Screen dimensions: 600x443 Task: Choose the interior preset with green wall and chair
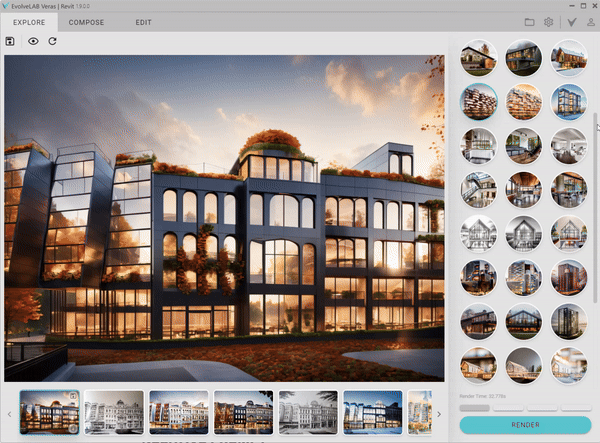point(523,146)
